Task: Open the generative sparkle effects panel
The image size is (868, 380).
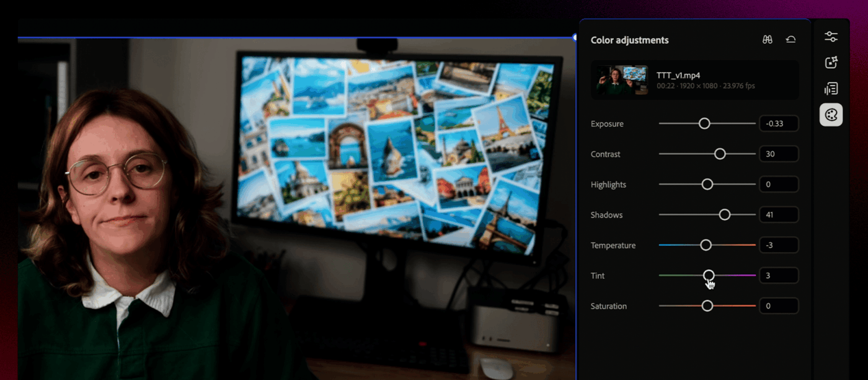Action: [x=831, y=63]
